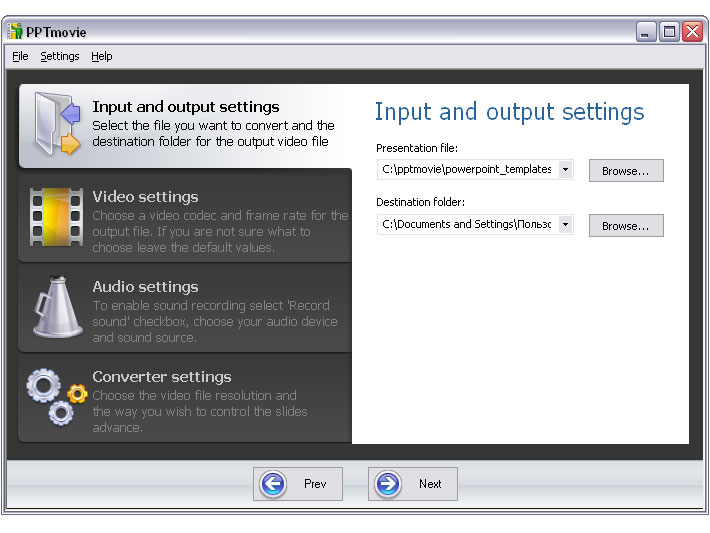Click the film strip Video settings icon
Viewport: 710px width, 533px height.
click(x=57, y=217)
